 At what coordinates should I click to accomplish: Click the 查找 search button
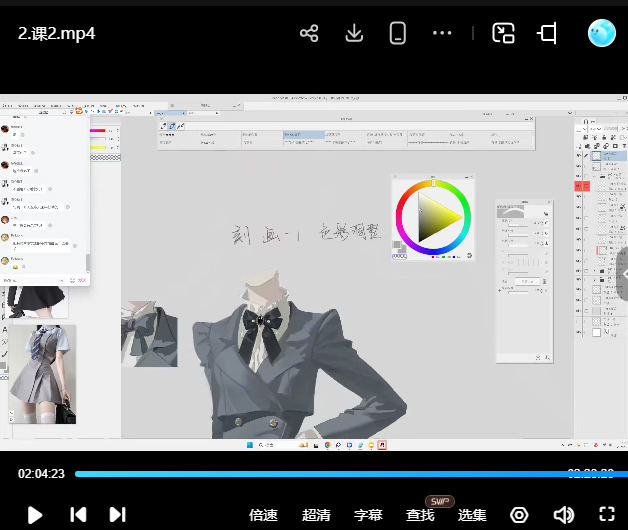(420, 515)
